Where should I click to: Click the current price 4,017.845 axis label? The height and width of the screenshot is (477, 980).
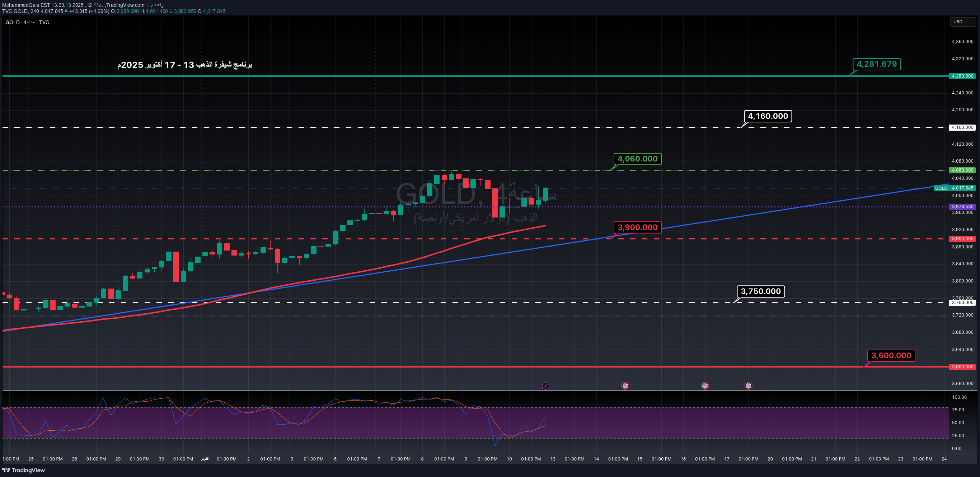pyautogui.click(x=962, y=188)
